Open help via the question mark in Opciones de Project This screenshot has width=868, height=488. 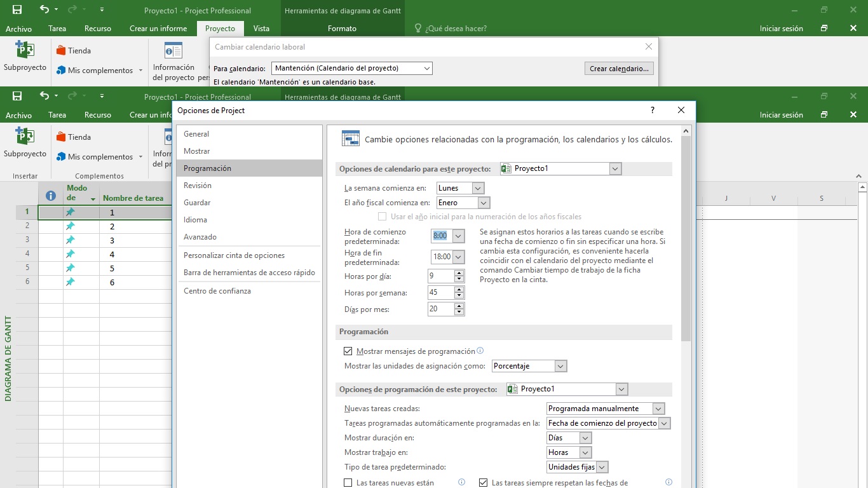coord(652,110)
